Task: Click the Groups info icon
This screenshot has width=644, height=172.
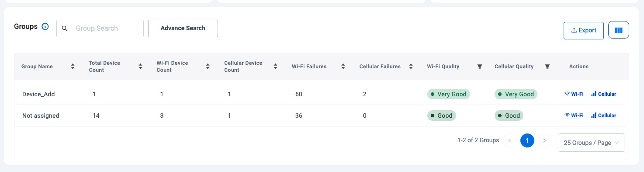Action: [x=45, y=27]
